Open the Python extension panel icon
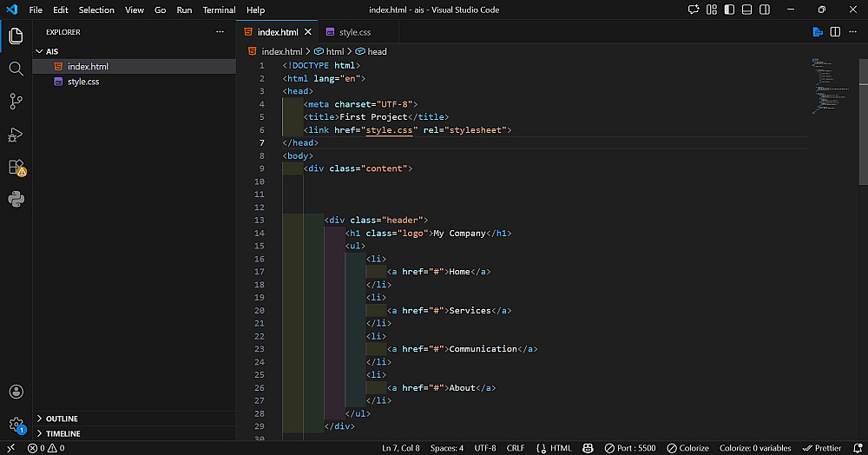The image size is (868, 455). [x=16, y=199]
